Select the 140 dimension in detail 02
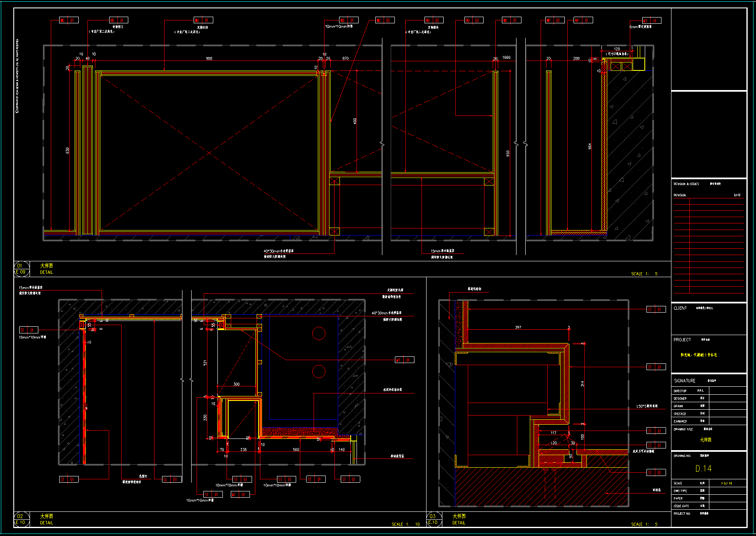Image resolution: width=756 pixels, height=536 pixels. tap(342, 450)
